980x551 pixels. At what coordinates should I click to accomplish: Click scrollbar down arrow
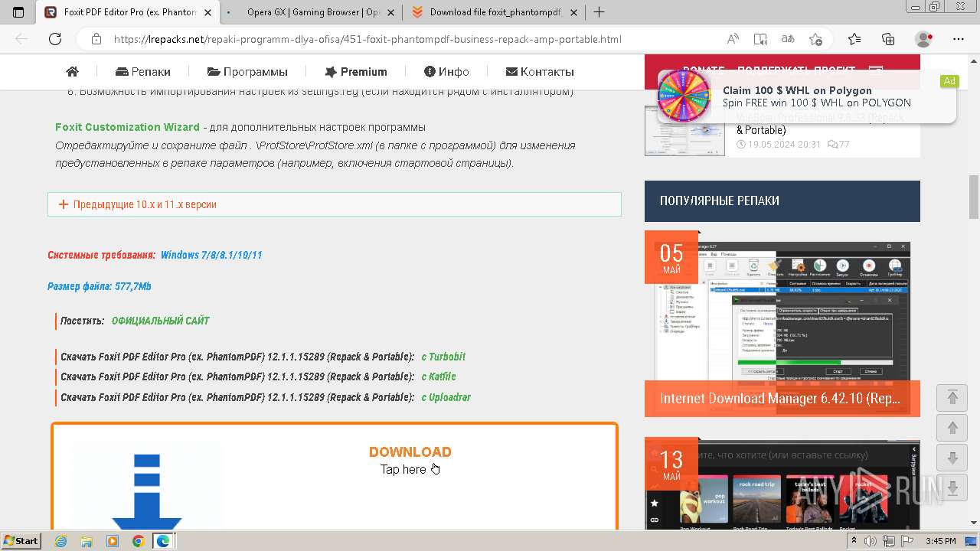tap(974, 524)
